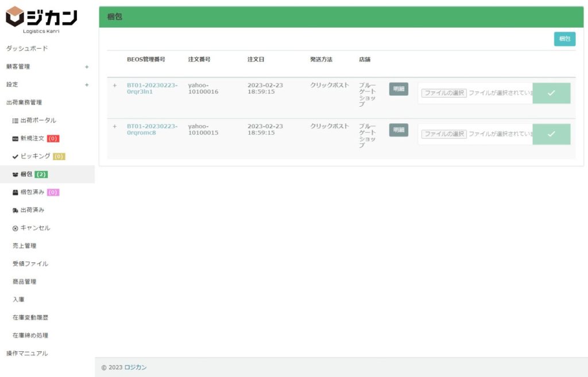The height and width of the screenshot is (377, 588).
Task: Open the ロジカン footer link
Action: coord(136,367)
